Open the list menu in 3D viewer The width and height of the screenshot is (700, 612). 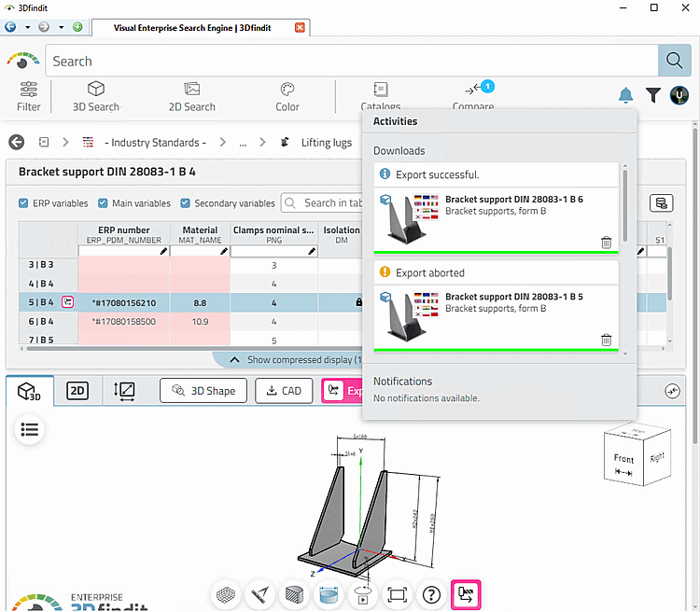click(30, 429)
